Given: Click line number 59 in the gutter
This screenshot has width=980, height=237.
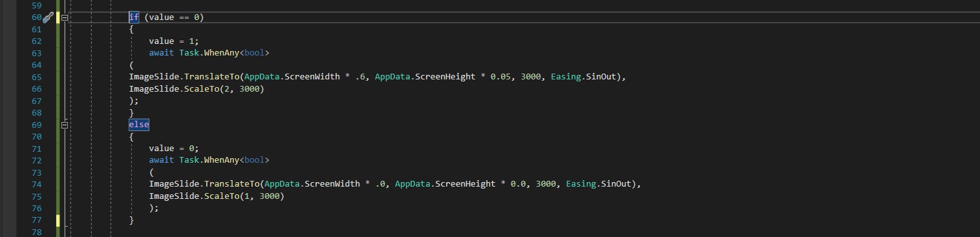Looking at the screenshot, I should pyautogui.click(x=37, y=6).
